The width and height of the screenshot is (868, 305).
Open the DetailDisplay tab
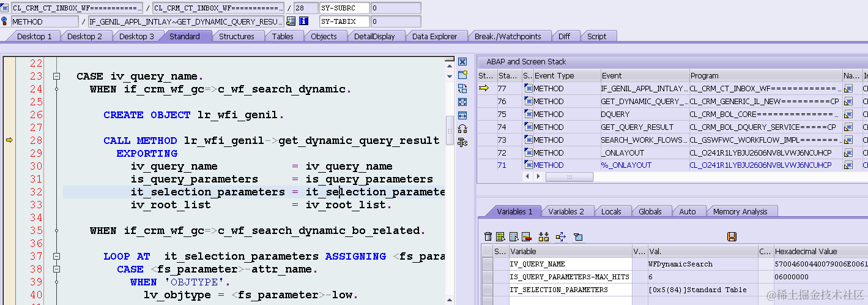coord(374,36)
